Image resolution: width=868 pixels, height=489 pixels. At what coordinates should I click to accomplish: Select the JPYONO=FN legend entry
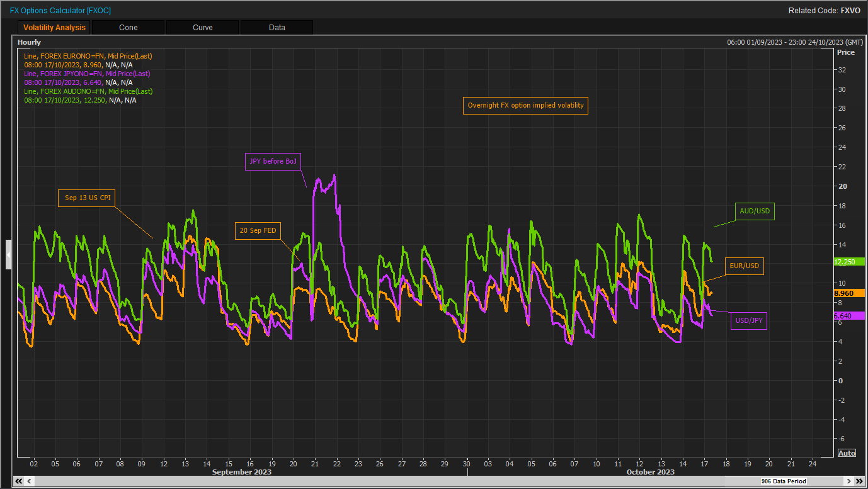coord(86,74)
